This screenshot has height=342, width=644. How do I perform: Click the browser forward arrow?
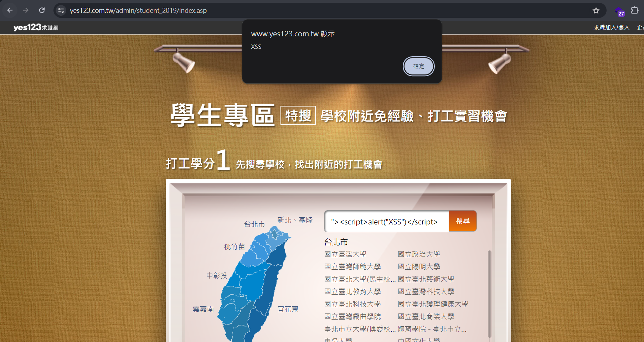pyautogui.click(x=26, y=10)
